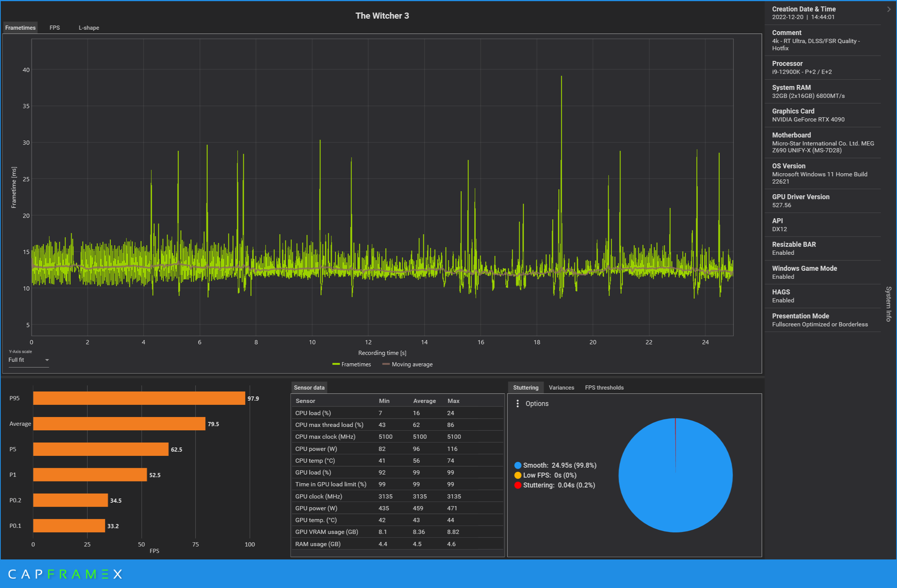Switch to the L-shape tab

tap(89, 28)
